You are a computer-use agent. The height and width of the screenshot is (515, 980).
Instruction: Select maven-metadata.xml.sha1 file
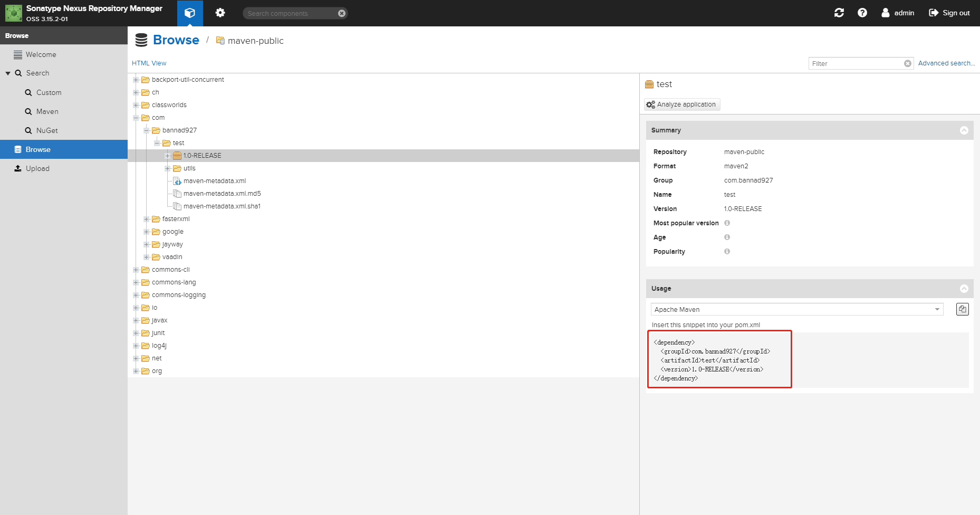222,206
